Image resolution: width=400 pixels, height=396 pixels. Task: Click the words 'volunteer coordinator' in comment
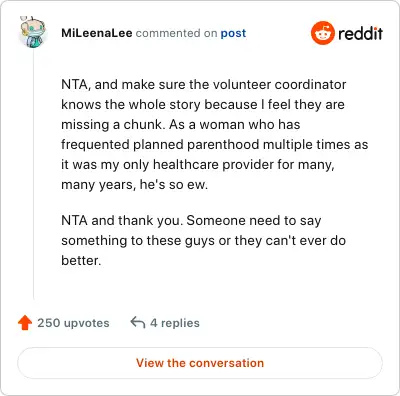[279, 84]
